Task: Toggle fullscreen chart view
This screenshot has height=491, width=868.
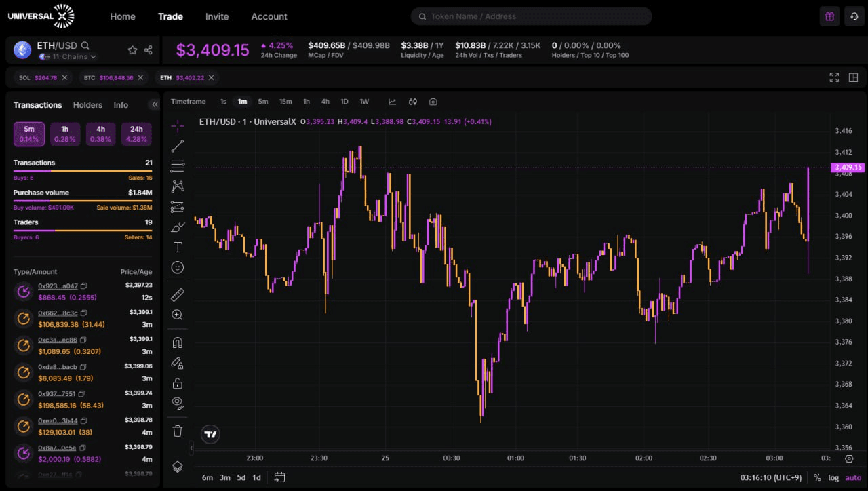Action: [x=834, y=77]
